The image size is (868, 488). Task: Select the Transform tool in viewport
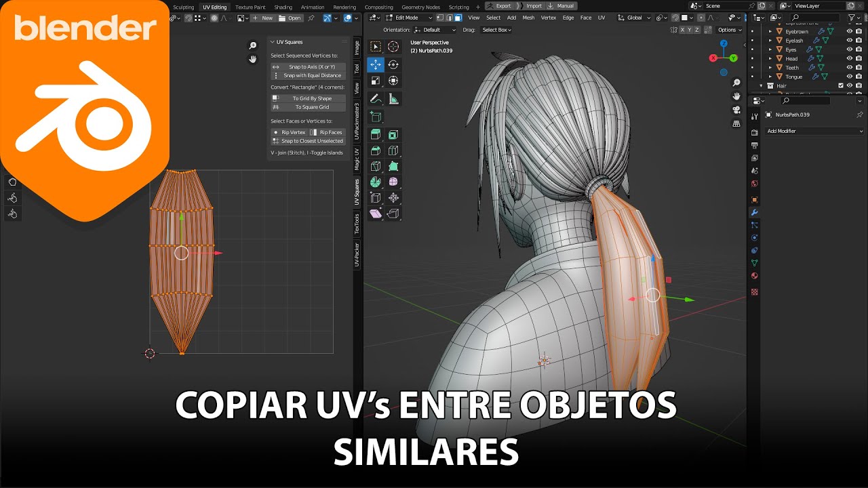click(393, 81)
